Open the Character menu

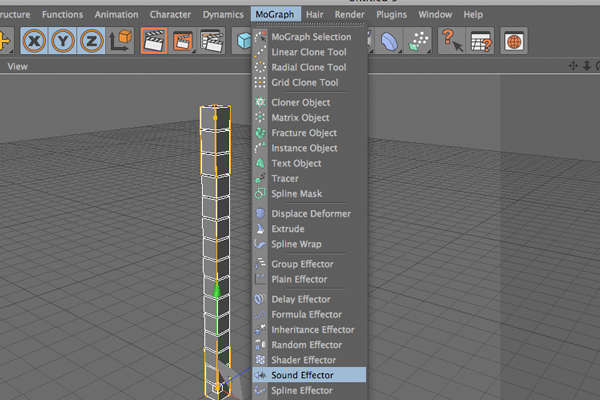[x=170, y=15]
